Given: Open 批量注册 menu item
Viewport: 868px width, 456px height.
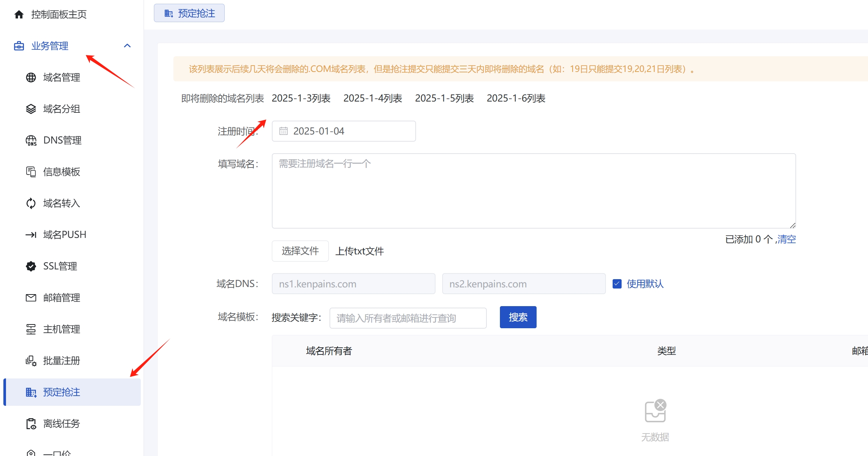Looking at the screenshot, I should tap(62, 361).
